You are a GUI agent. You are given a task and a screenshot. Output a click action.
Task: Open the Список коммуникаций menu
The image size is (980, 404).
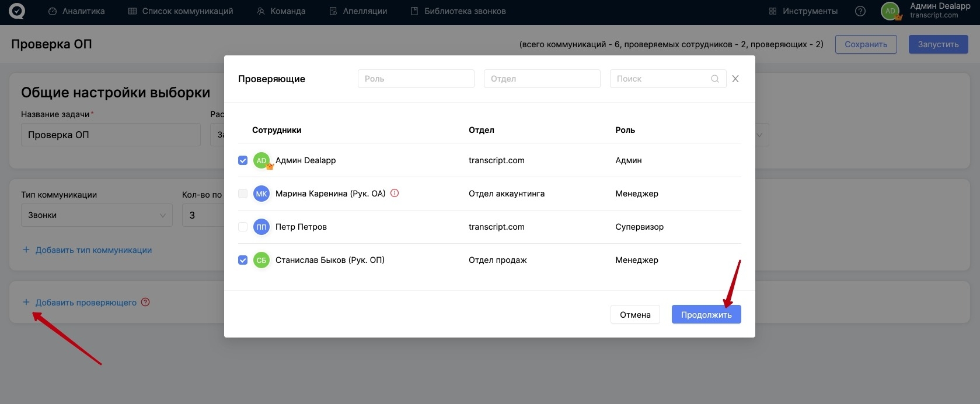click(x=180, y=11)
